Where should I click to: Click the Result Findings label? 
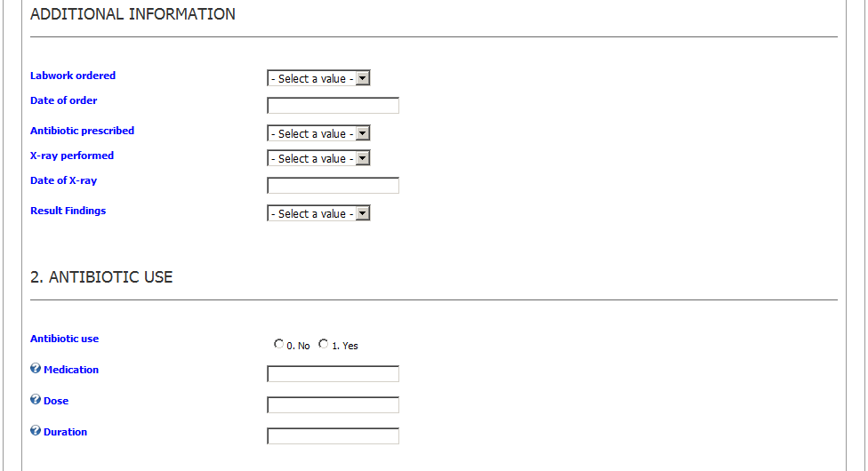pyautogui.click(x=68, y=211)
